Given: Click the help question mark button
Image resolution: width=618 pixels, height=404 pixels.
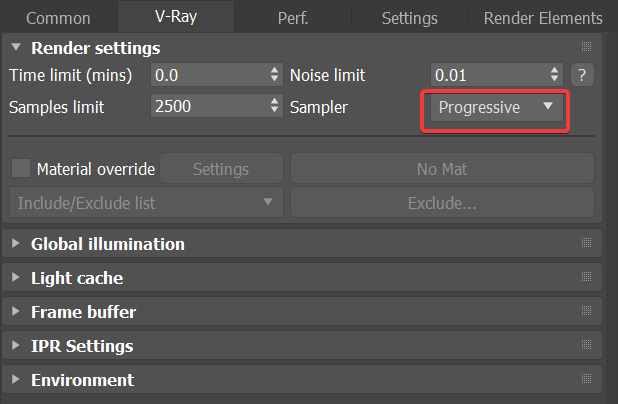Looking at the screenshot, I should pos(581,75).
